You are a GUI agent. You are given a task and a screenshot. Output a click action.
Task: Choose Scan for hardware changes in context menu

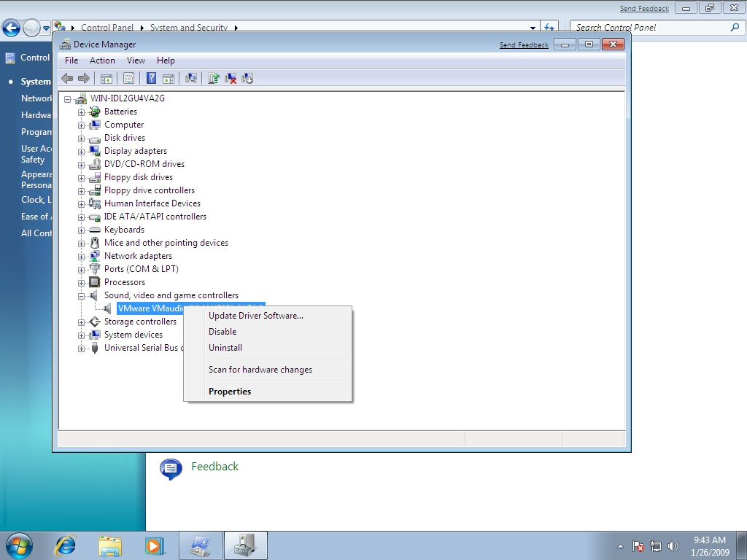268,370
